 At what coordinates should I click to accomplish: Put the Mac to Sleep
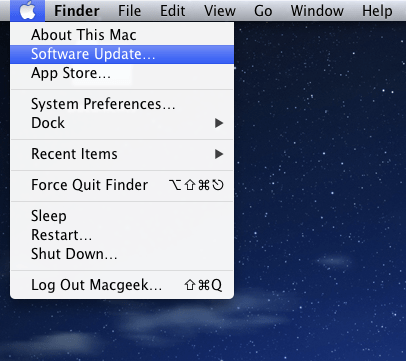pyautogui.click(x=122, y=216)
